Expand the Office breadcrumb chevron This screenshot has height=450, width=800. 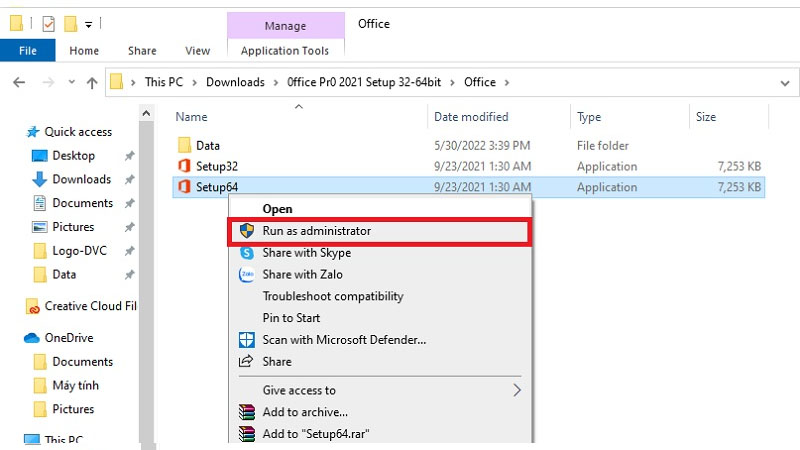507,82
